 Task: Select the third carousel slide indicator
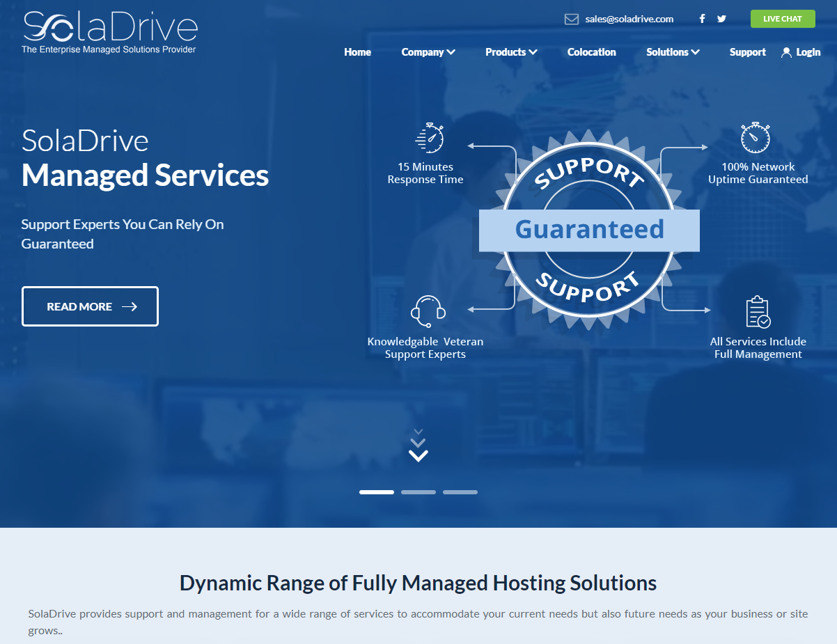point(460,492)
